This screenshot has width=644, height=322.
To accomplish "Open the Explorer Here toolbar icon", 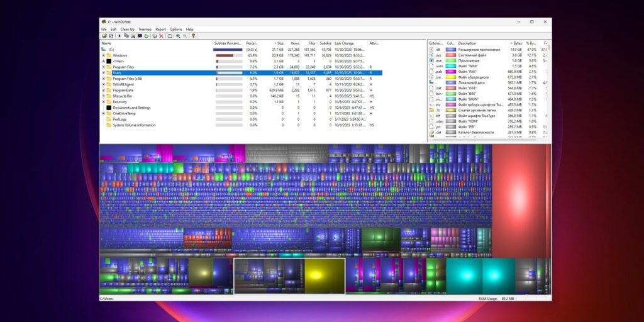I will pos(133,36).
